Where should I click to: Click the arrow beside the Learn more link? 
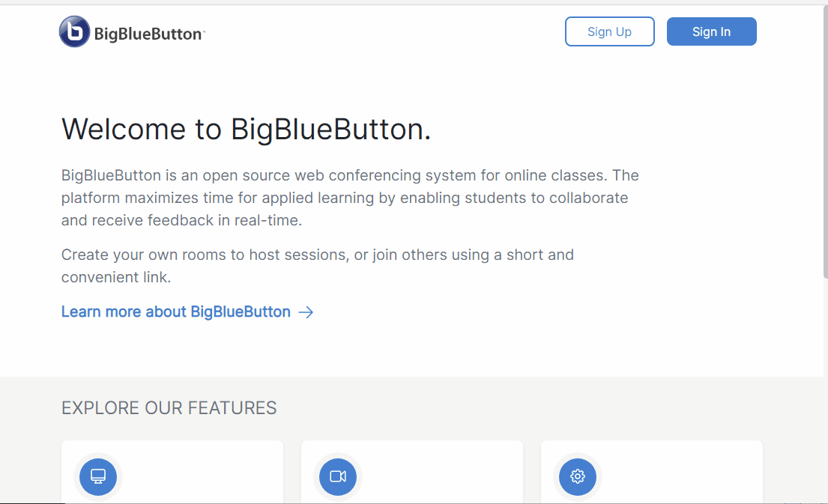tap(306, 312)
